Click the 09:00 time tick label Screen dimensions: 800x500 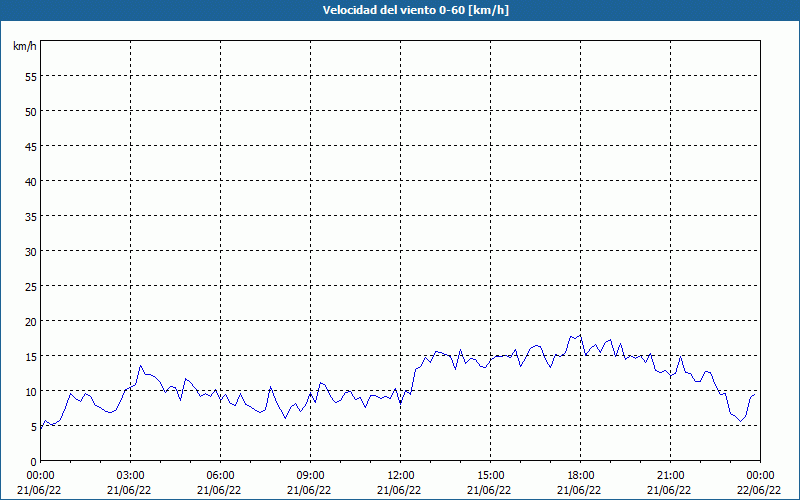(x=310, y=475)
